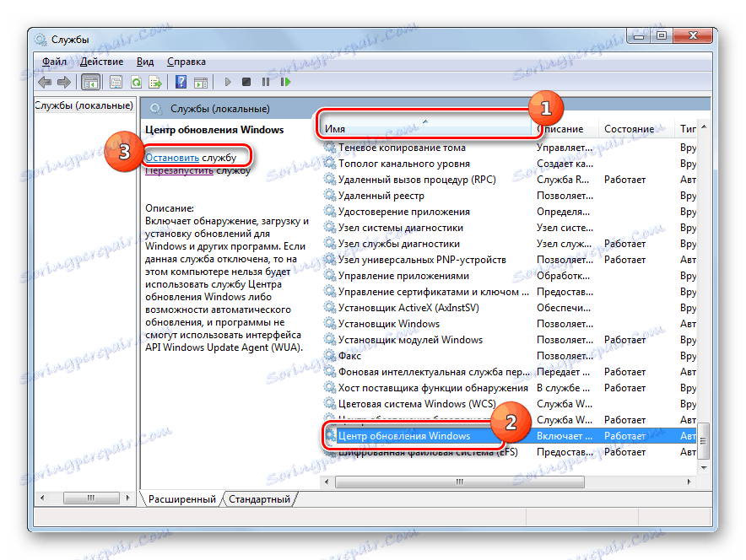Open the Файл menu

(x=54, y=62)
